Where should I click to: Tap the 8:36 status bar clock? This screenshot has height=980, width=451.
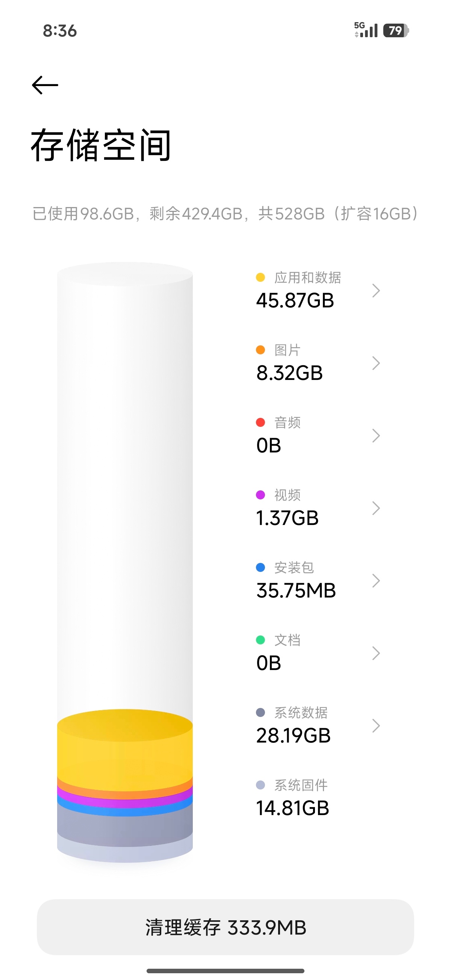[x=60, y=31]
